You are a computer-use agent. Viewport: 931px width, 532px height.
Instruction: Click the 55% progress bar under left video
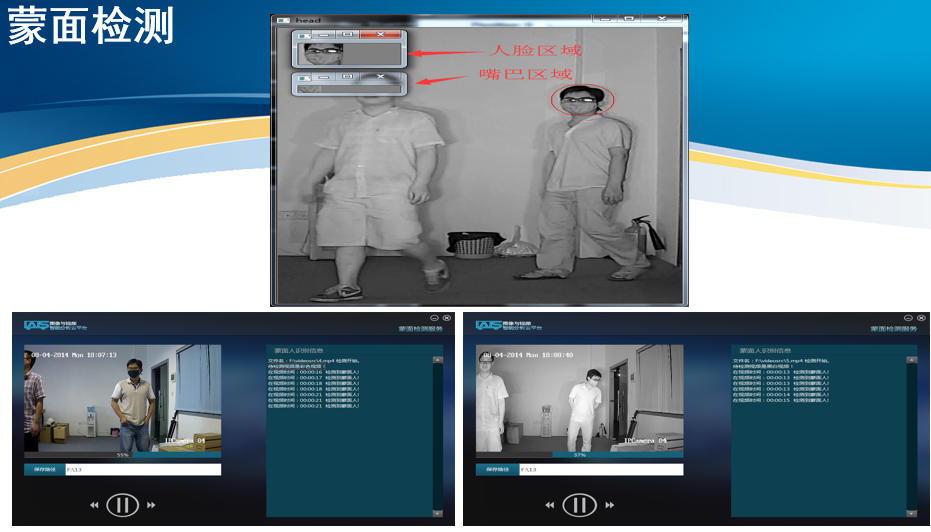tap(123, 455)
